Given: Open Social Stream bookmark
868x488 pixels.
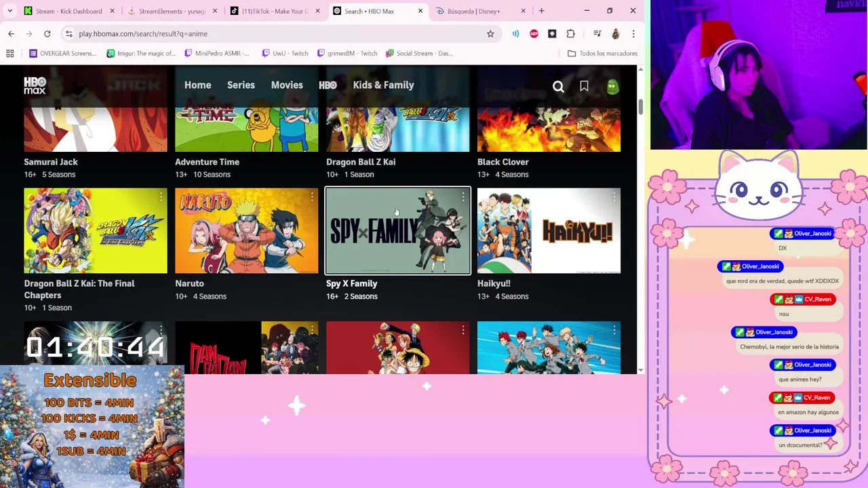Looking at the screenshot, I should (419, 53).
